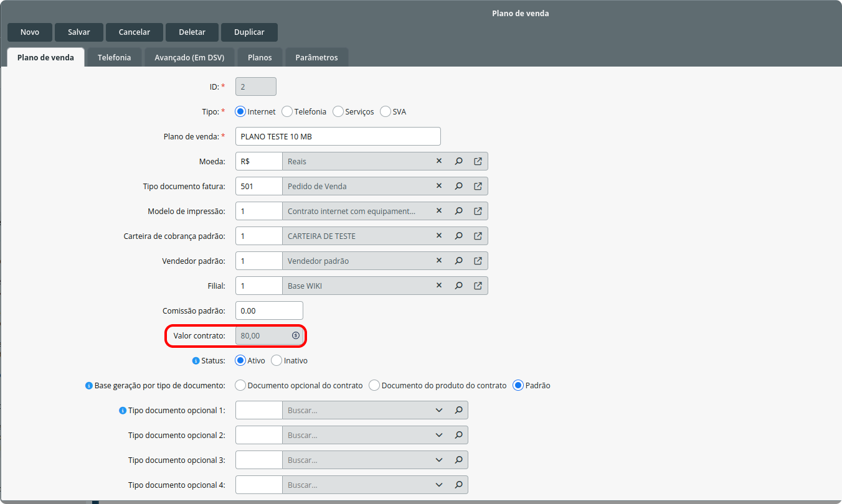Open Tipo documento fatura external link icon
842x504 pixels.
pos(478,186)
